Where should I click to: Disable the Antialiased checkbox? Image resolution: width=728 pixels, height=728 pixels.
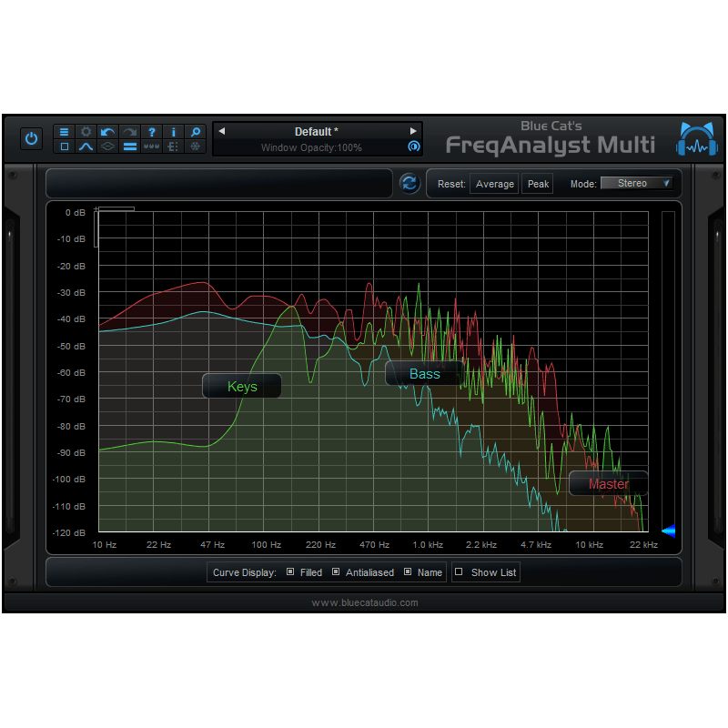pyautogui.click(x=336, y=572)
